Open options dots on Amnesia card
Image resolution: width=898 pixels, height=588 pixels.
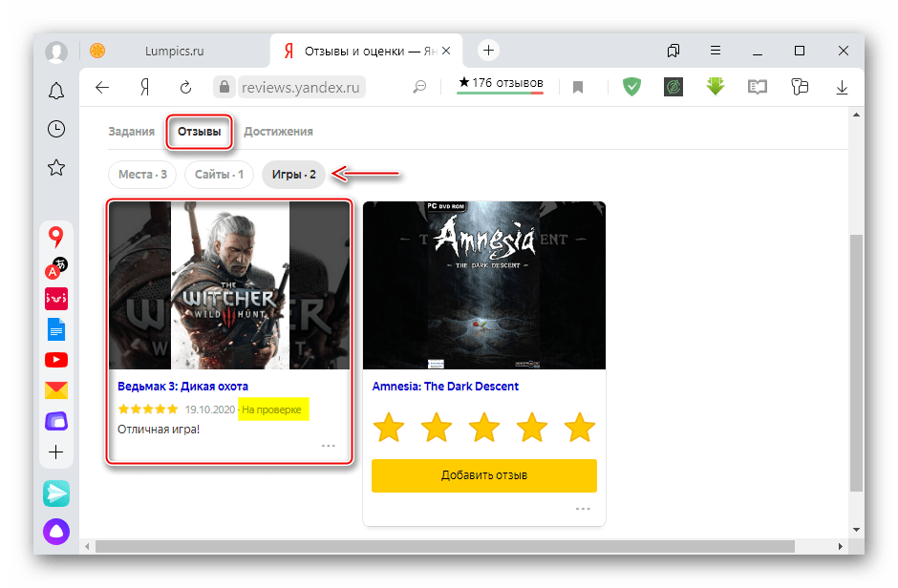[x=583, y=509]
